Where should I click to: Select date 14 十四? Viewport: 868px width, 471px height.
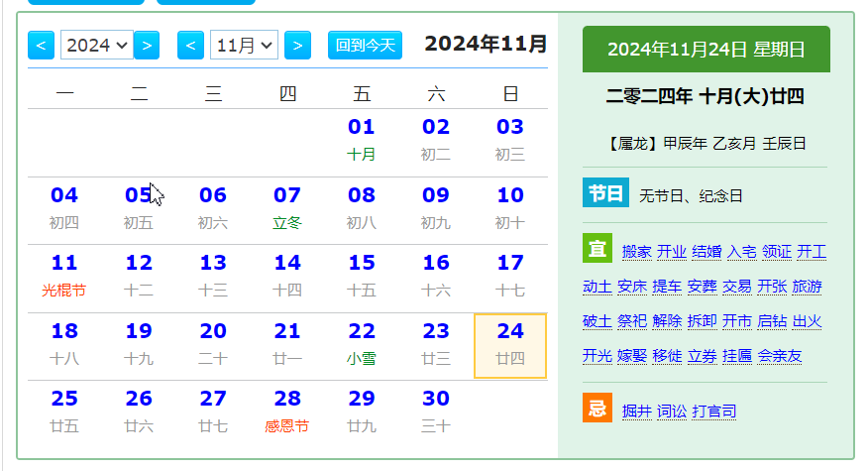pyautogui.click(x=287, y=276)
